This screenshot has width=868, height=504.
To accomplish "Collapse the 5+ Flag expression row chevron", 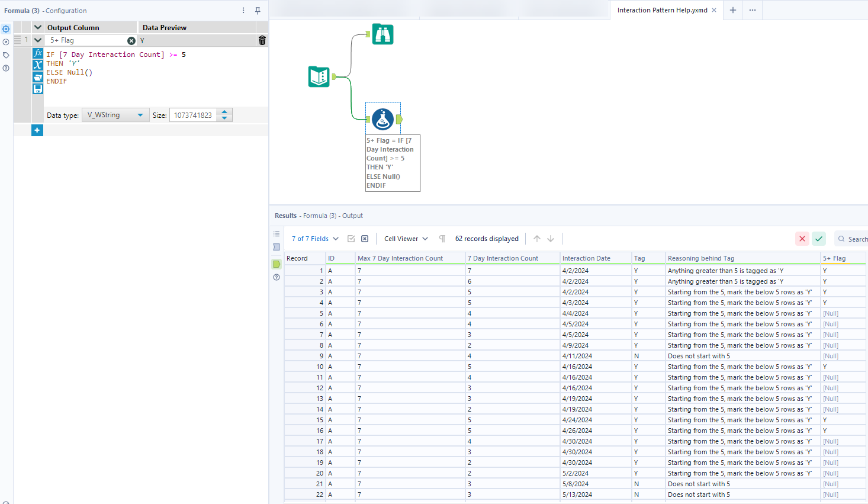I will [x=37, y=40].
